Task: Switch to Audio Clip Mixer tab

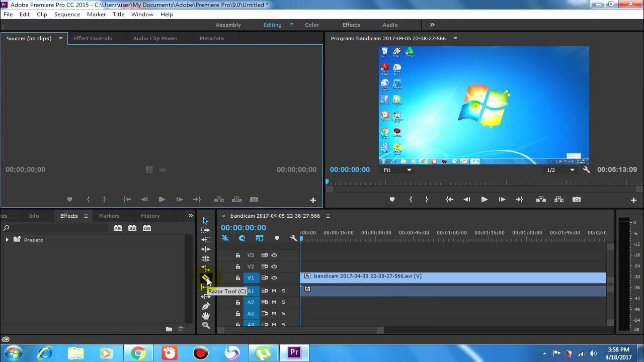Action: 155,38
